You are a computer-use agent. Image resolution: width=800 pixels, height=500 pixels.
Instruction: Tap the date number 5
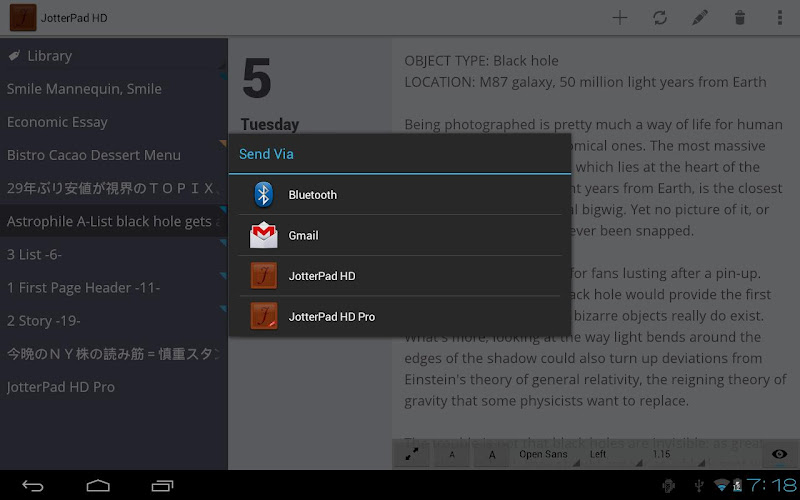click(x=257, y=78)
